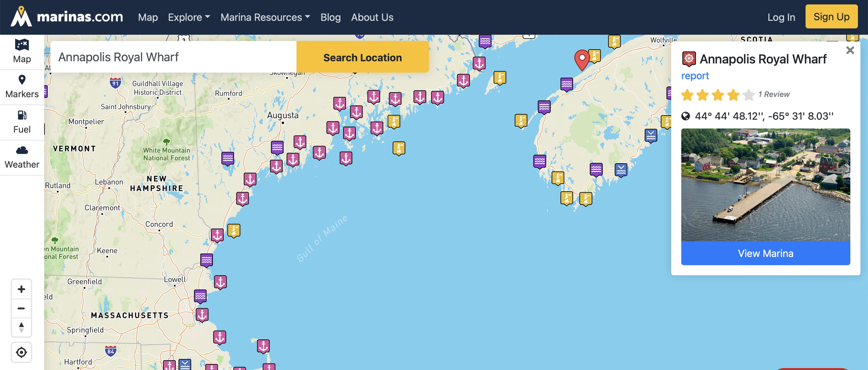The image size is (868, 370).
Task: Click the wharf aerial photo thumbnail
Action: pos(765,185)
